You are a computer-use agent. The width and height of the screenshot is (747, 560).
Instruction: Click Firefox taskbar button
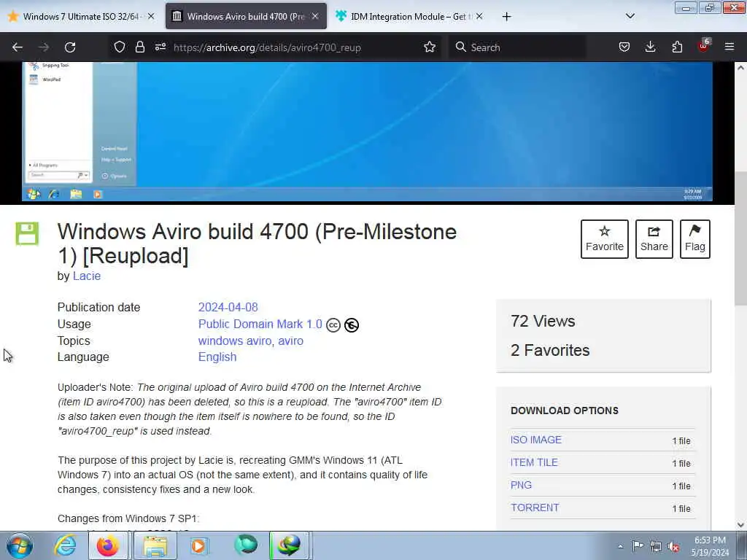pos(109,545)
